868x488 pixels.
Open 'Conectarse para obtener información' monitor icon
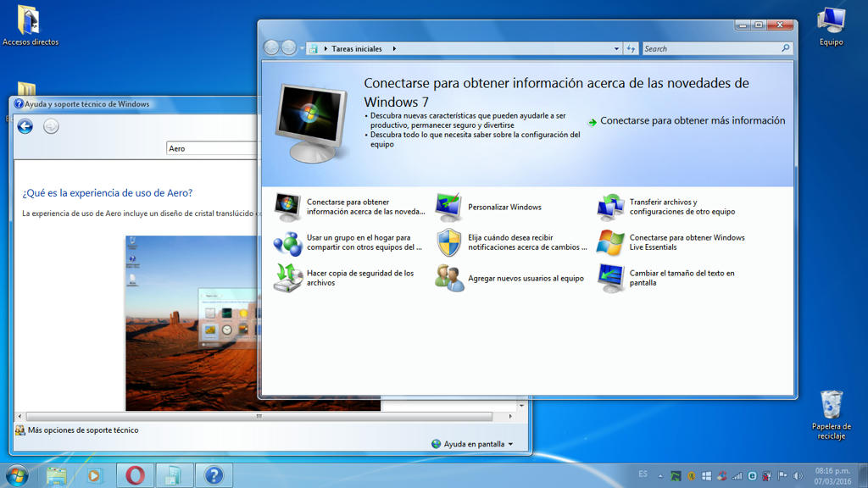(287, 207)
